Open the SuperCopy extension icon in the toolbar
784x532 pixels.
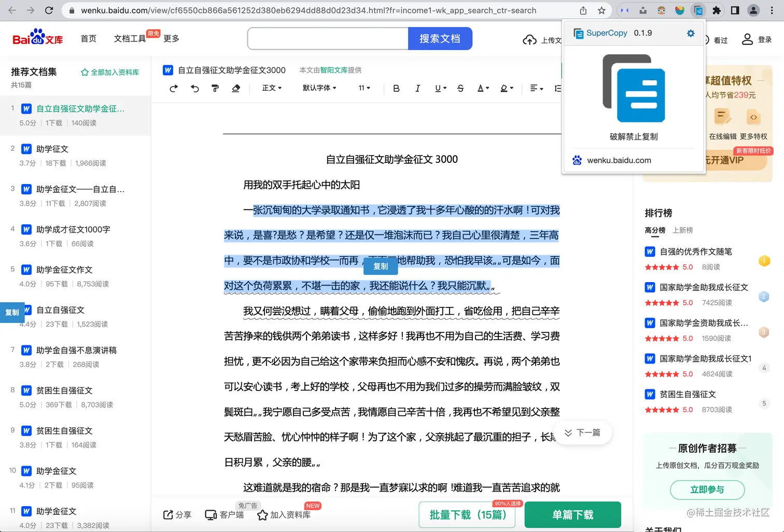click(x=698, y=10)
